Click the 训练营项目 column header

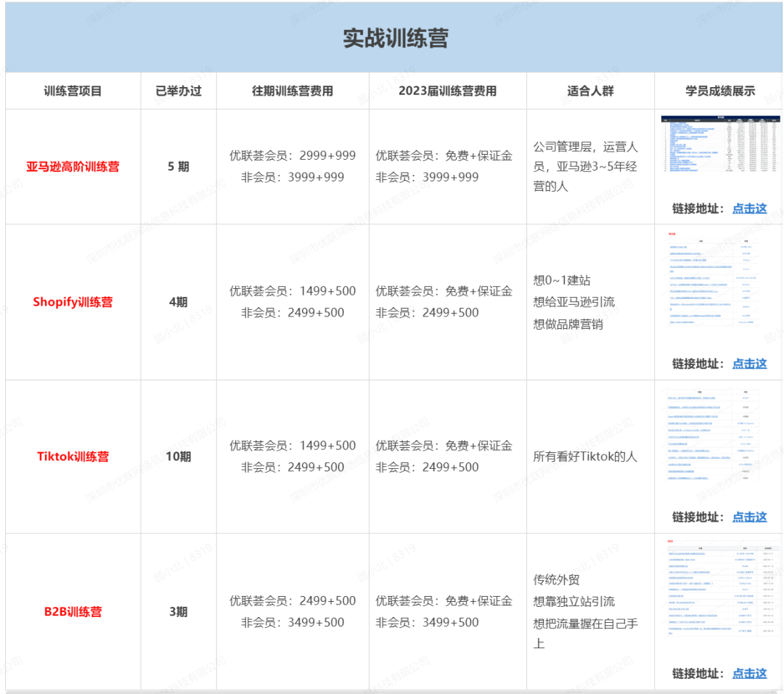tap(73, 91)
